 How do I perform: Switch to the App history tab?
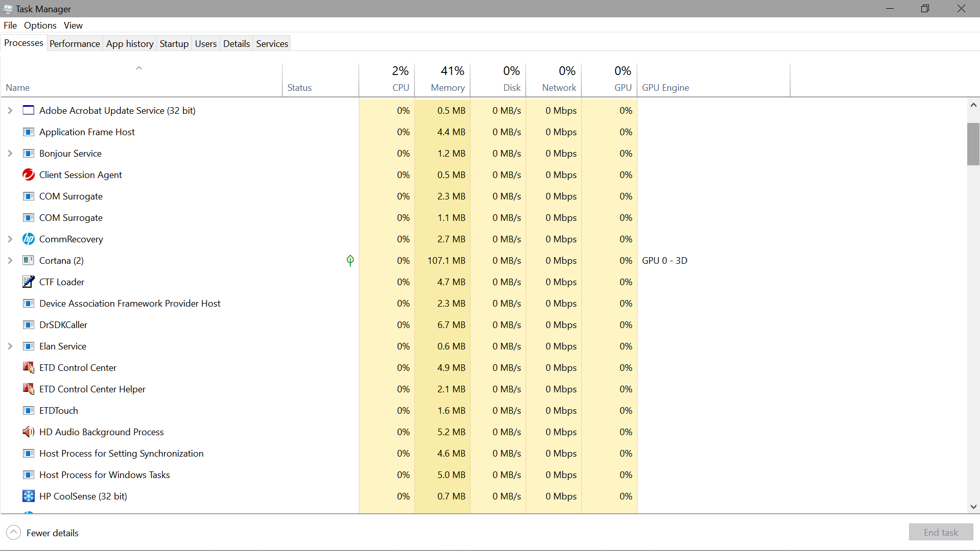(130, 43)
